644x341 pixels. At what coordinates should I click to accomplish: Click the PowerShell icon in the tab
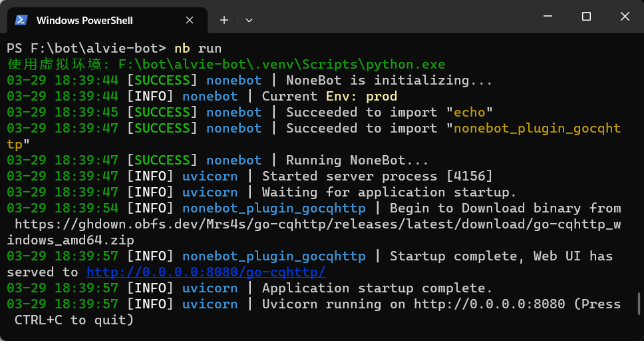[x=21, y=20]
